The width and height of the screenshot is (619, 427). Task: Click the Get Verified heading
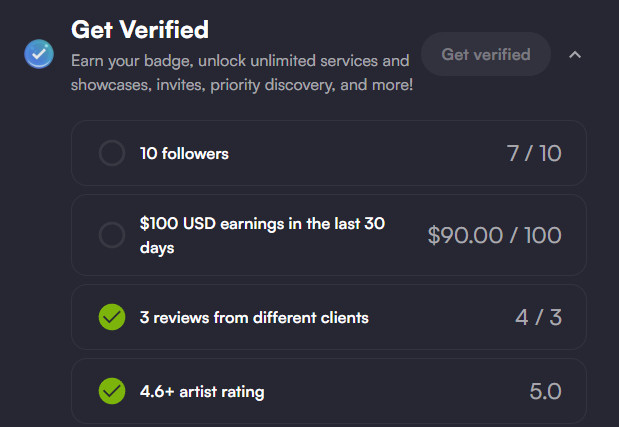[140, 30]
